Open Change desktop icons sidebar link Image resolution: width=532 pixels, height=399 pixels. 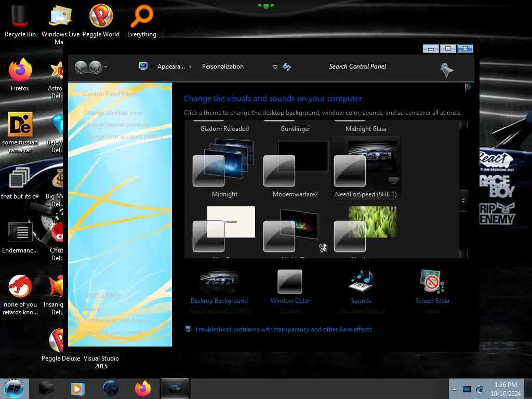click(113, 113)
